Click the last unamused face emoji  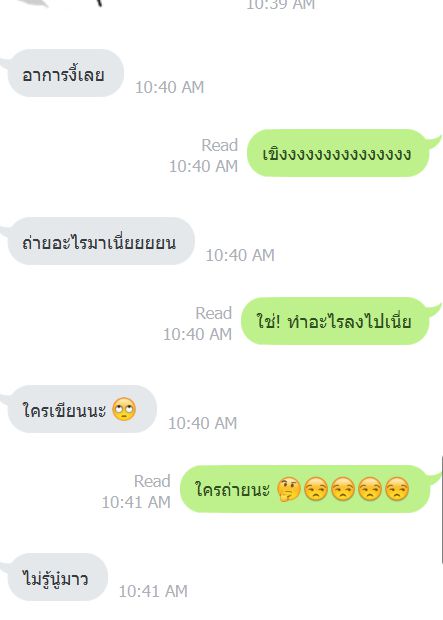(x=397, y=489)
